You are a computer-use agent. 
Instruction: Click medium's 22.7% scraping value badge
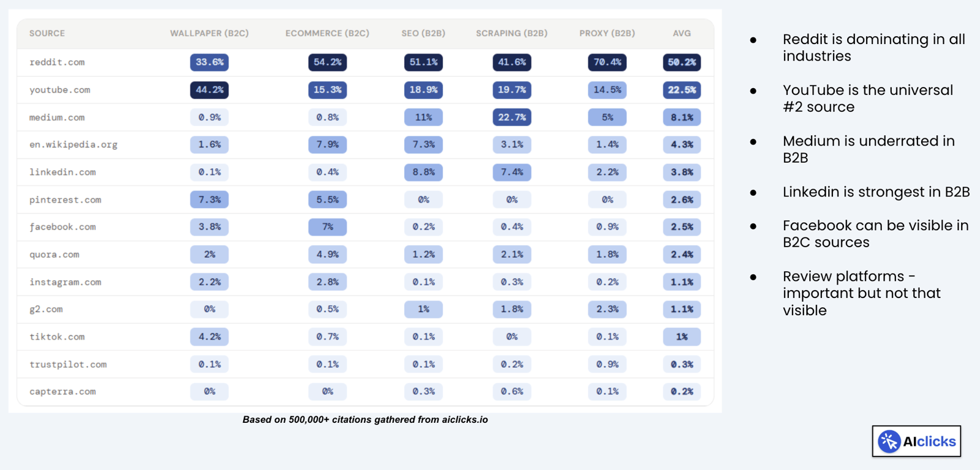pyautogui.click(x=511, y=117)
